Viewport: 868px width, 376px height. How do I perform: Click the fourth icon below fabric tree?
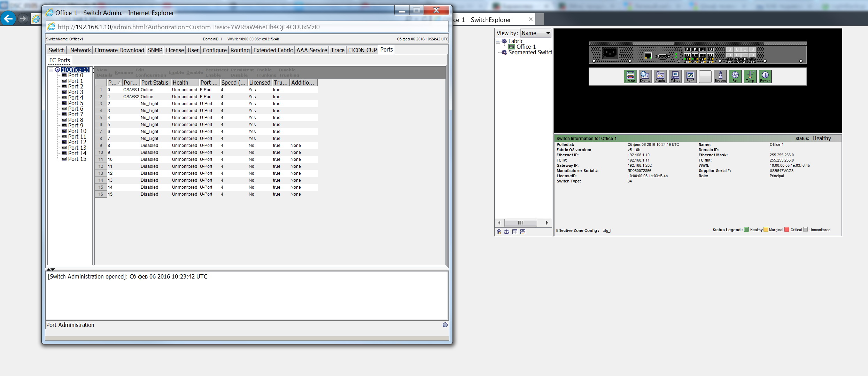(x=523, y=232)
